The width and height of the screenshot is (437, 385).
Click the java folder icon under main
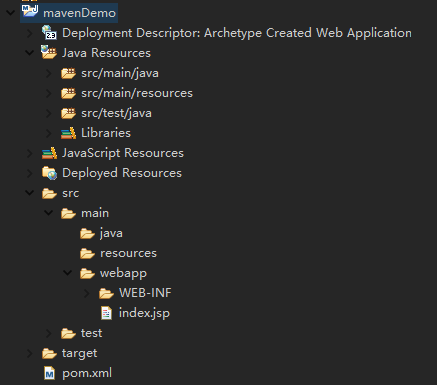pyautogui.click(x=87, y=233)
